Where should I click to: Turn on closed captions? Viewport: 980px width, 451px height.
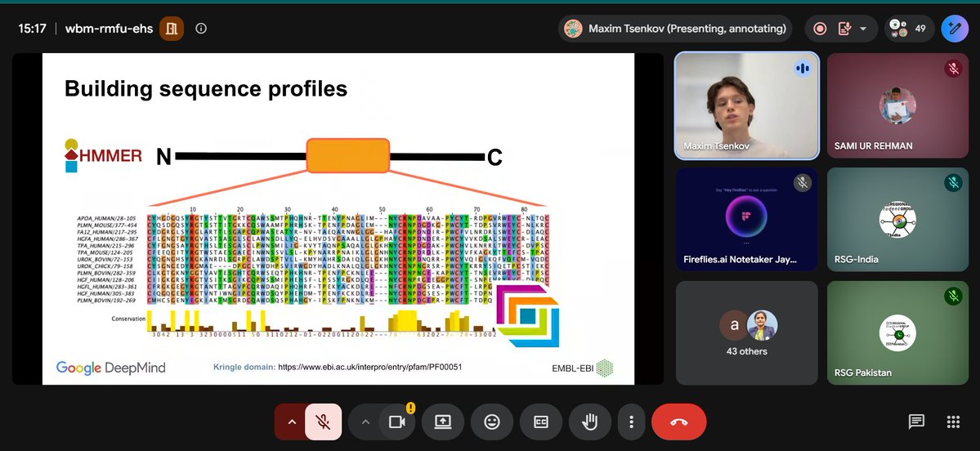tap(540, 422)
